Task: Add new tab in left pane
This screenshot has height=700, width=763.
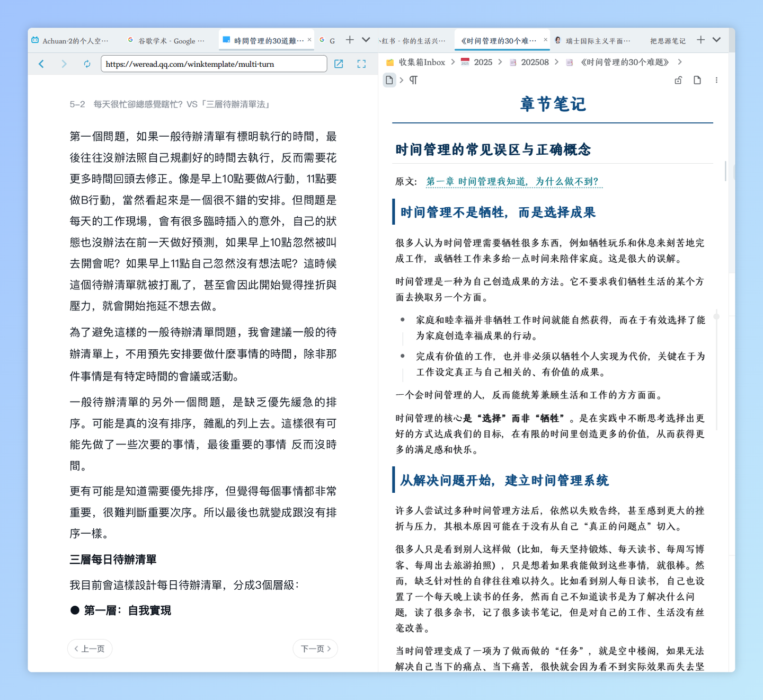Action: point(350,40)
